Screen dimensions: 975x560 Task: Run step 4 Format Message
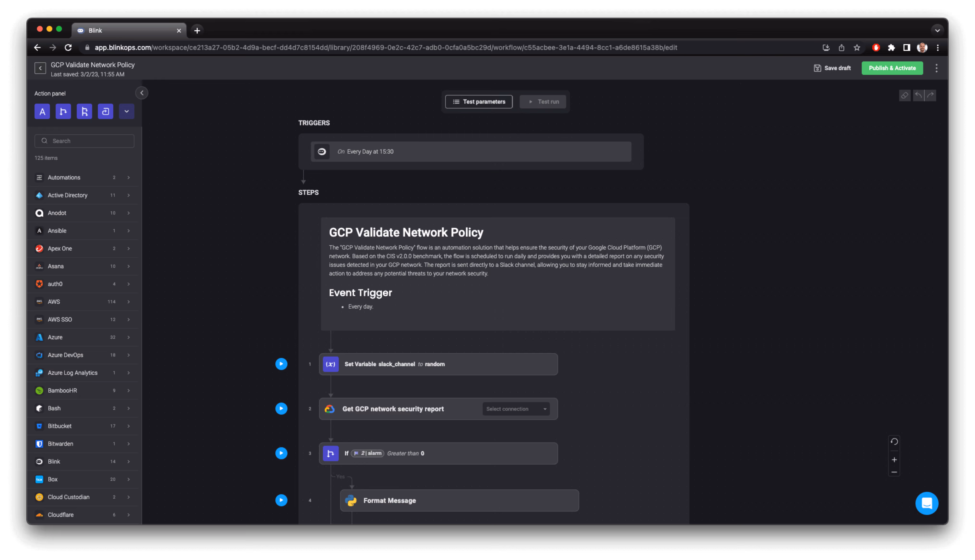click(x=281, y=500)
